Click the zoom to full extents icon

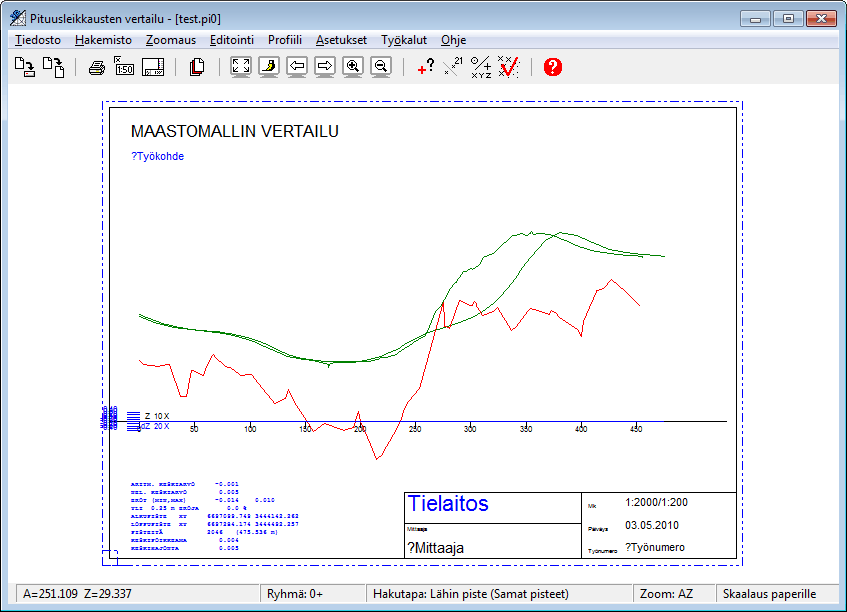pos(240,67)
